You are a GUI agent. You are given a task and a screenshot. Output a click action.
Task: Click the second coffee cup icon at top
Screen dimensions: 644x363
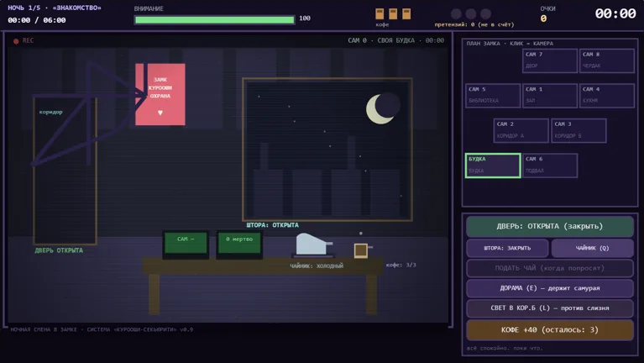pos(393,13)
